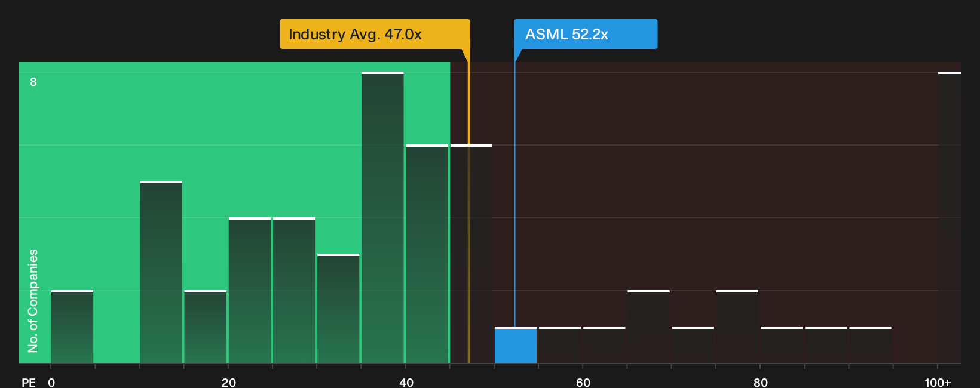Click the bar at PE 20-25
The image size is (980, 388).
click(250, 290)
